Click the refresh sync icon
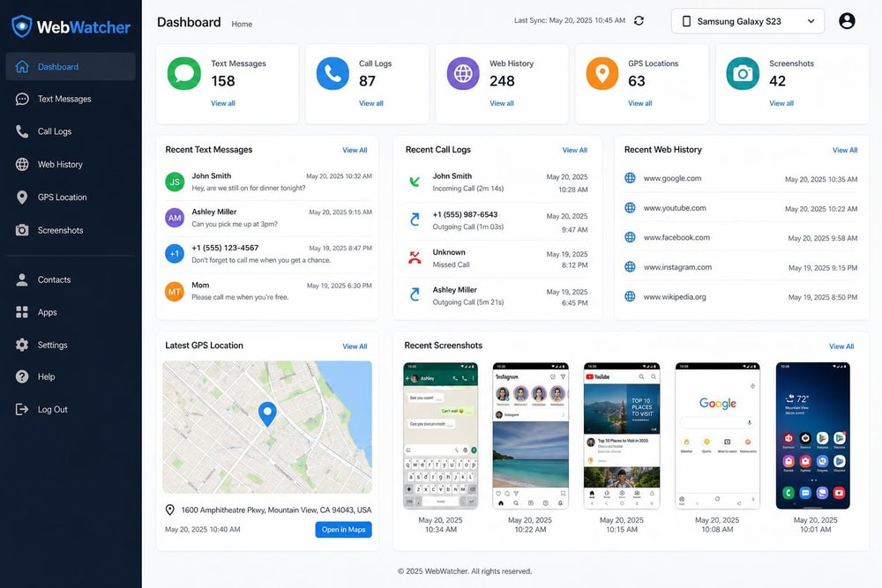The width and height of the screenshot is (882, 588). [639, 21]
